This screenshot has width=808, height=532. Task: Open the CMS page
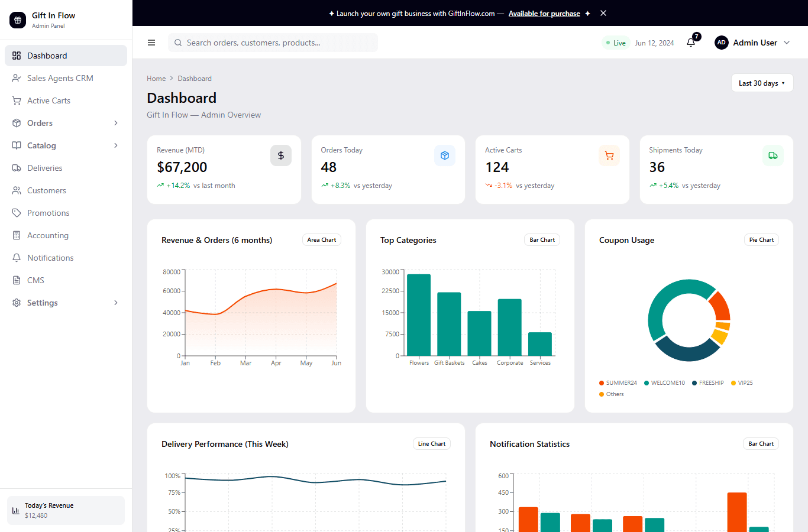(66, 280)
